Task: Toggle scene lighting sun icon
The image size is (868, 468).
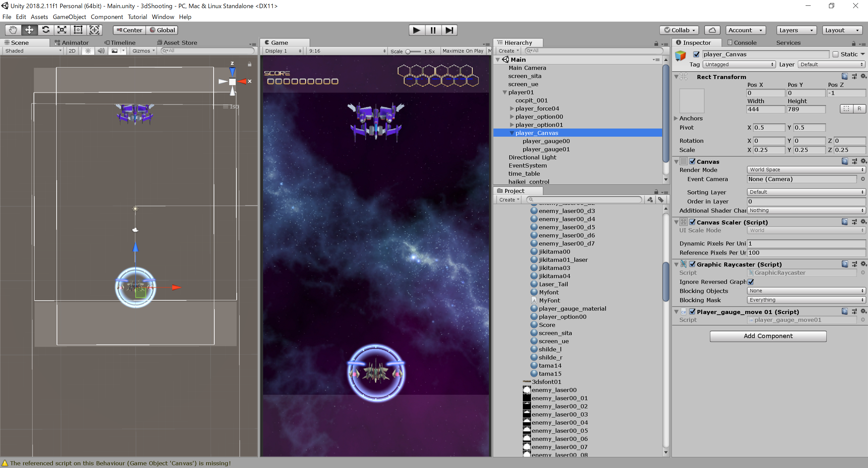Action: (88, 51)
